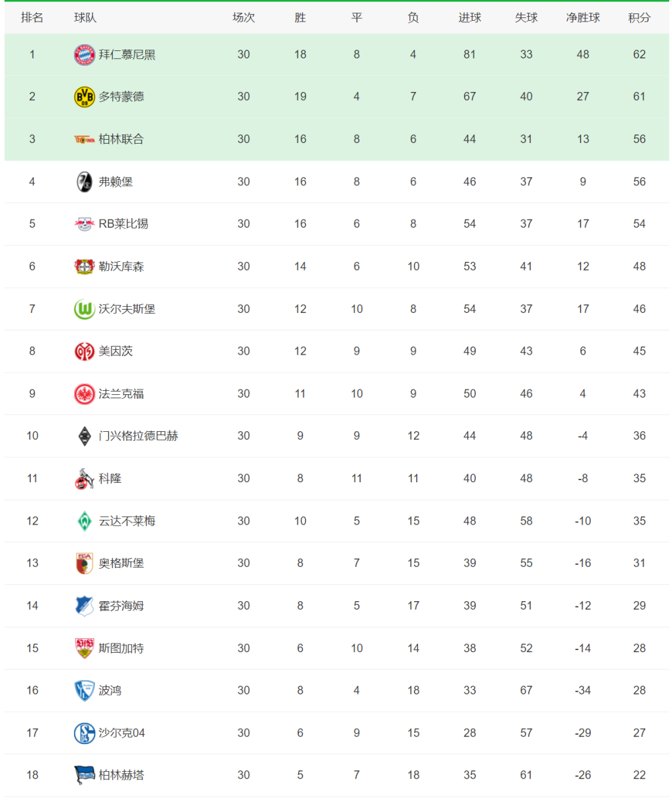The height and width of the screenshot is (812, 672).
Task: Click the RB Leipzig logo icon
Action: 84,224
